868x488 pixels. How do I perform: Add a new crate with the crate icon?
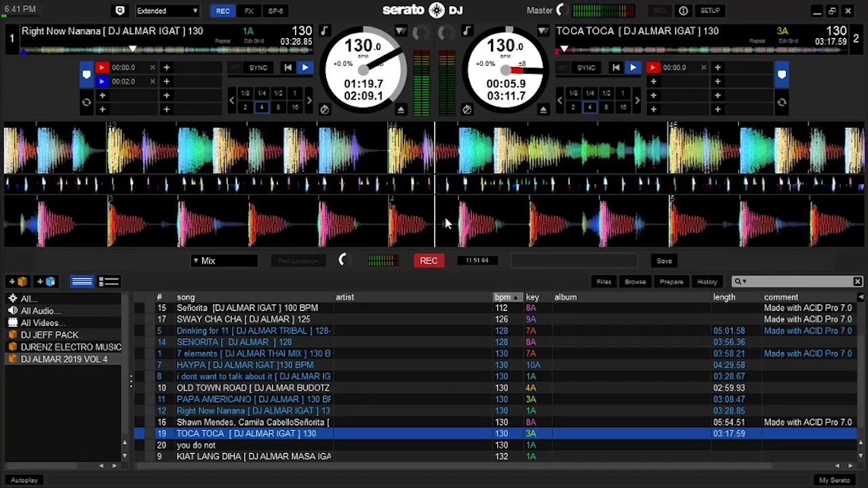point(18,281)
